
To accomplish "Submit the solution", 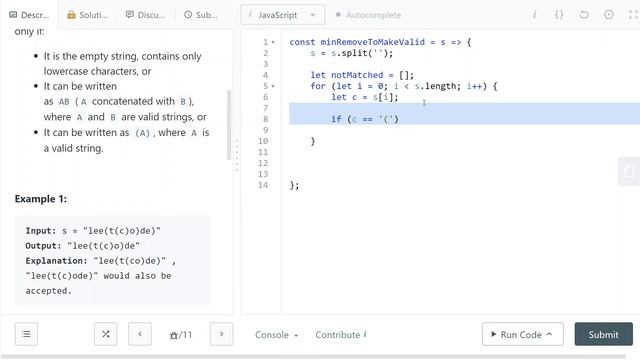I will pos(604,334).
